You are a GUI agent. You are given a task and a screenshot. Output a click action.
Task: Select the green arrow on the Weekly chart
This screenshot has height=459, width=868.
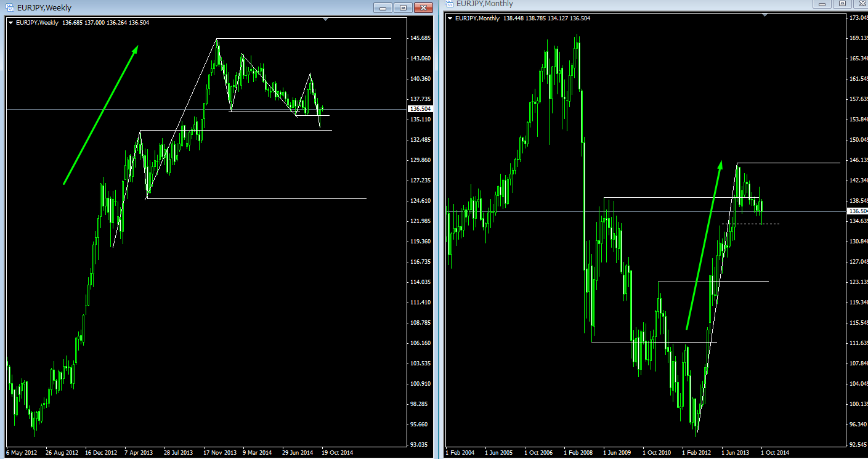click(100, 115)
